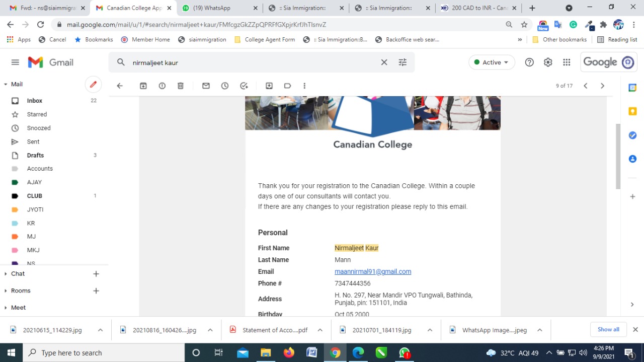Reload the page
Viewport: 644px width, 362px height.
click(41, 25)
